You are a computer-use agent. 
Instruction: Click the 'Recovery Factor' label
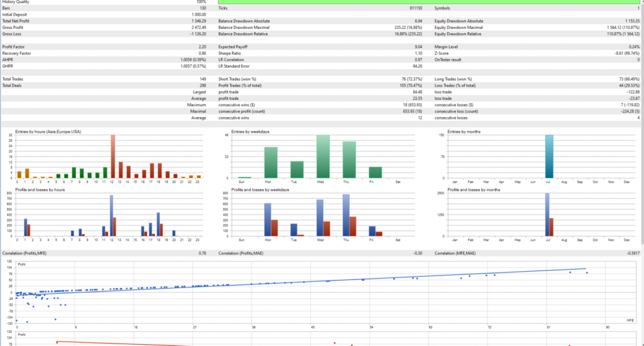16,53
